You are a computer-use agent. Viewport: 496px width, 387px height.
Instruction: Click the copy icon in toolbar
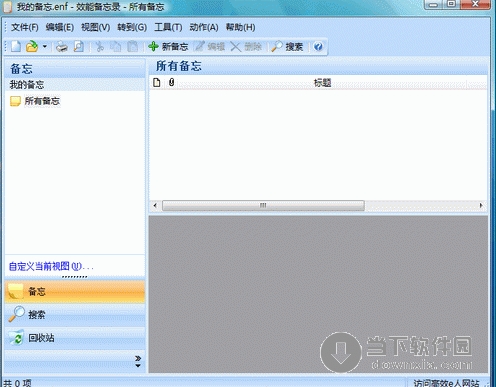click(x=116, y=47)
